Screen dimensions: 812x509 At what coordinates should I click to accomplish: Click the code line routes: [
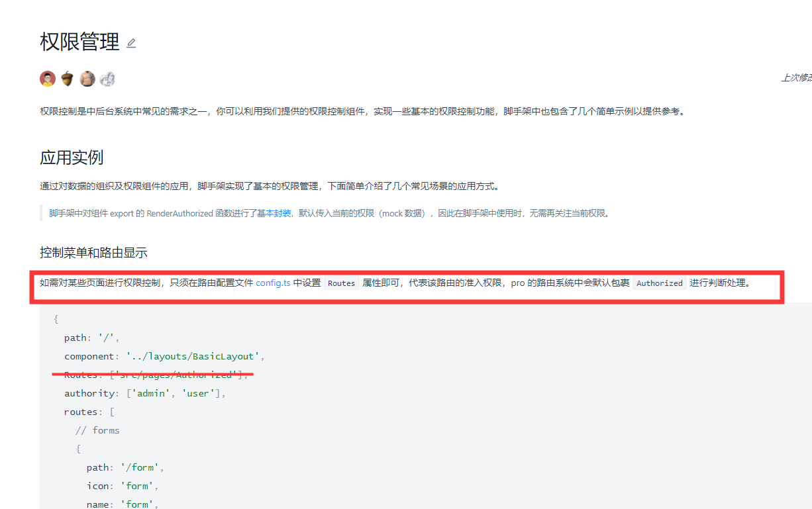tap(89, 412)
